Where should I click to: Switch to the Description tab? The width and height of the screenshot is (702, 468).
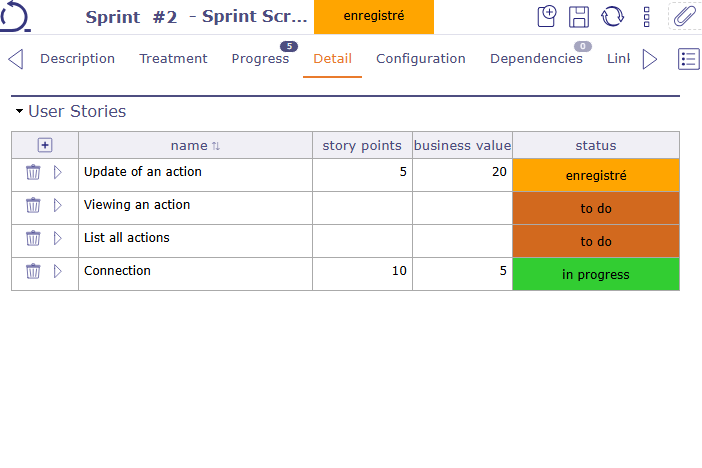pos(77,59)
